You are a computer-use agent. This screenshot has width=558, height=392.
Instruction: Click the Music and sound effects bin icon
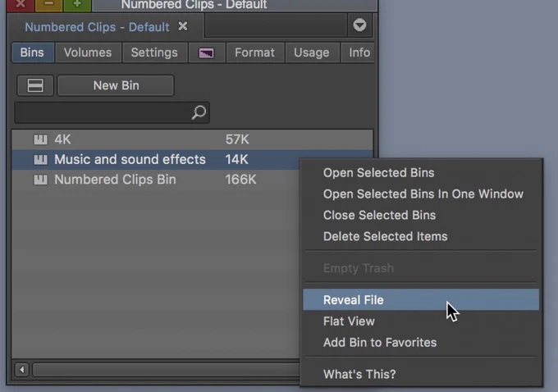40,159
